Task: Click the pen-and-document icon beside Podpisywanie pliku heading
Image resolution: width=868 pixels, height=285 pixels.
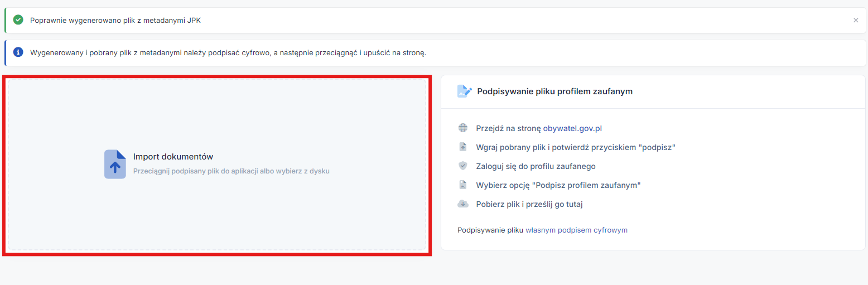Action: 464,91
